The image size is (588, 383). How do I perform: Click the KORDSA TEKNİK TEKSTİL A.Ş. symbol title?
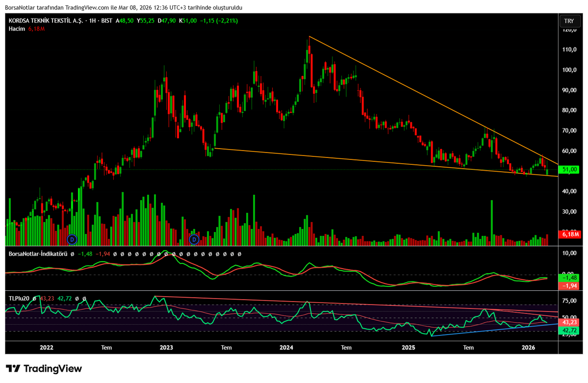point(46,21)
